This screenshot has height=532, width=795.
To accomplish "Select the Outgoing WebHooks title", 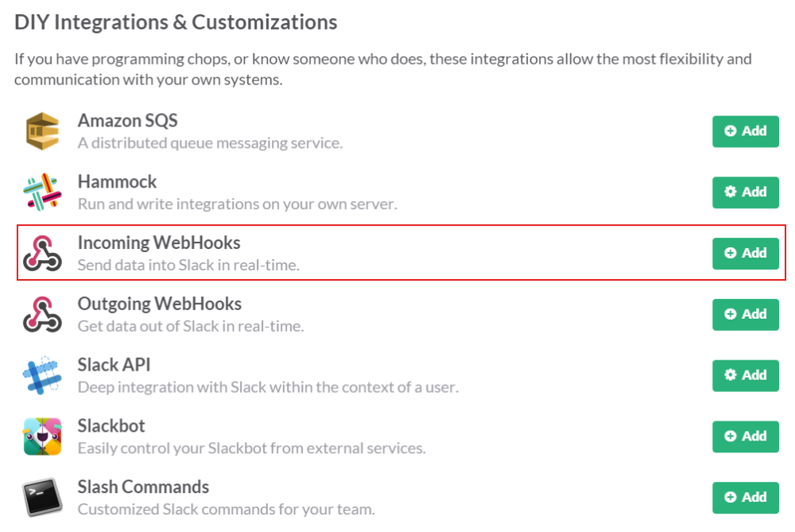I will point(159,304).
